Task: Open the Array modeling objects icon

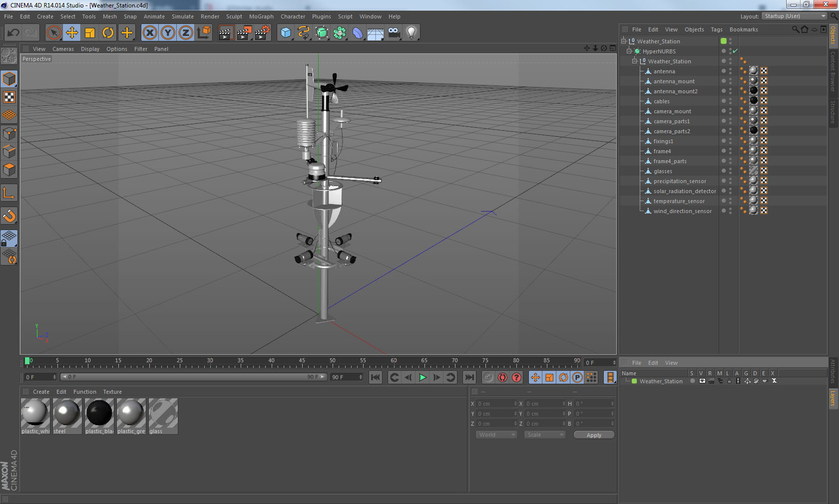Action: pos(340,33)
